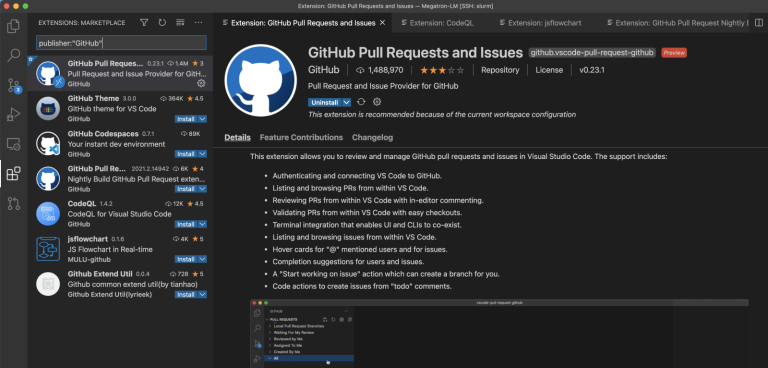Install the Nightly Build GitHub Pull Request extension
The width and height of the screenshot is (768, 368).
point(186,189)
